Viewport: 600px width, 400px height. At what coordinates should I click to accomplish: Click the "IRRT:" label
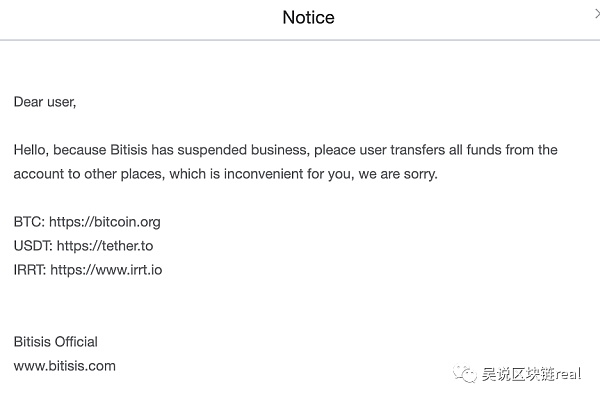coord(30,270)
